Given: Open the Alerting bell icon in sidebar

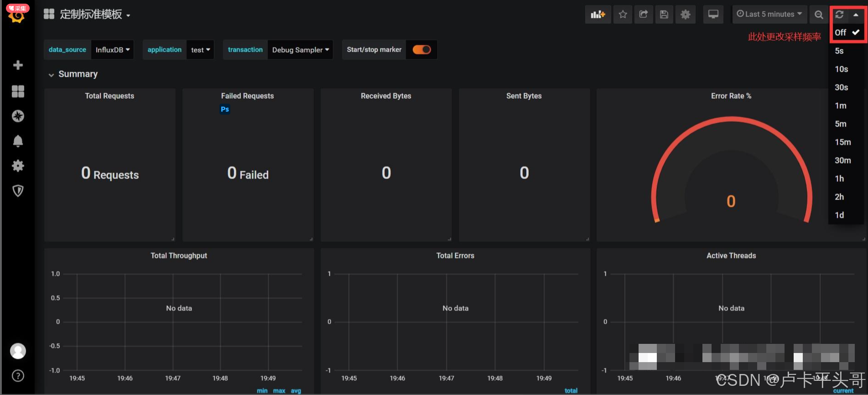Looking at the screenshot, I should [18, 141].
